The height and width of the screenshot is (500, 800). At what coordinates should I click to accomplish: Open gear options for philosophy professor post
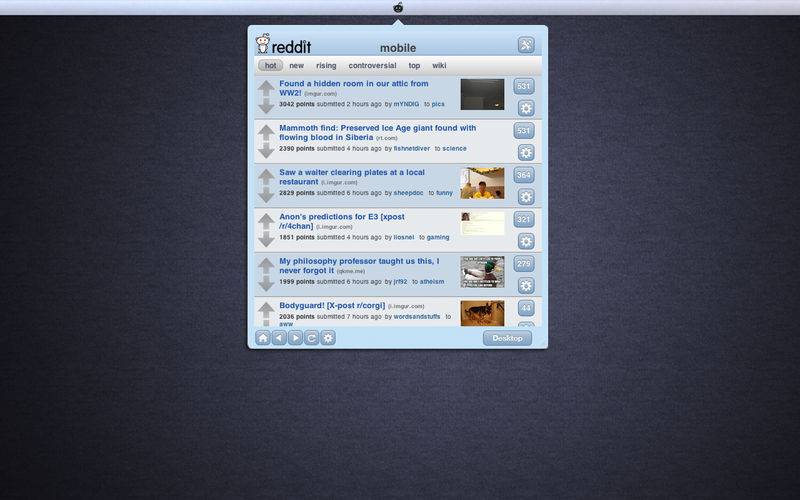click(x=526, y=286)
